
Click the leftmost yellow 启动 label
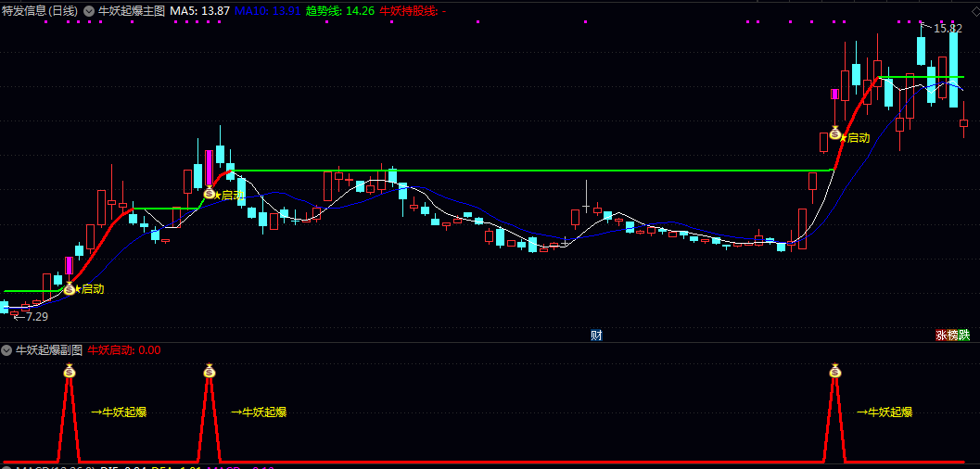pos(93,289)
